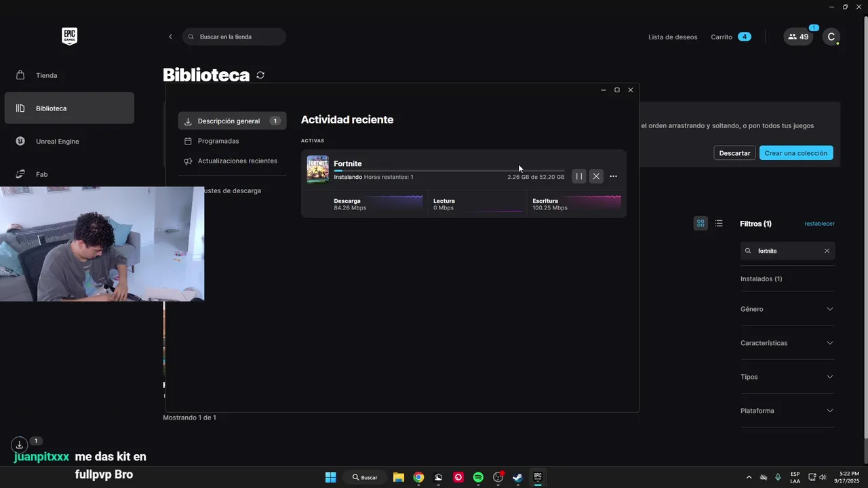868x488 pixels.
Task: Click the fortnite filter search field
Action: pos(787,251)
